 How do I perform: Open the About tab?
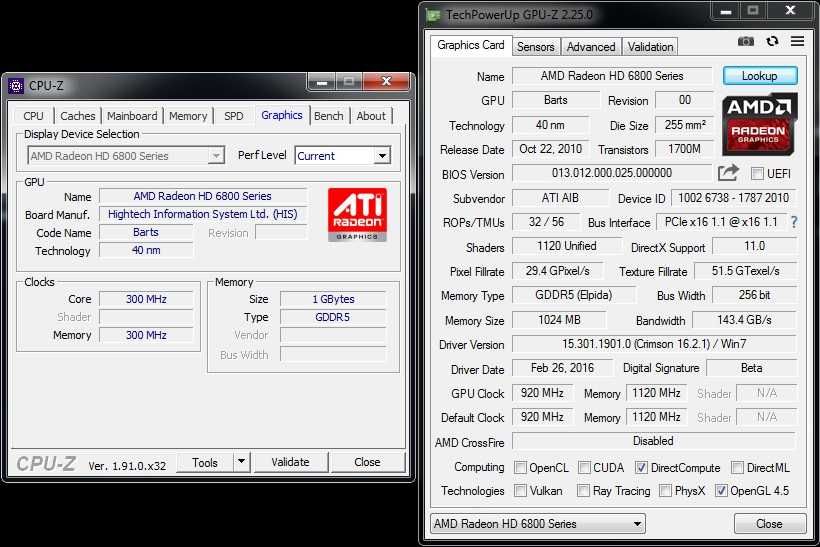coord(371,116)
